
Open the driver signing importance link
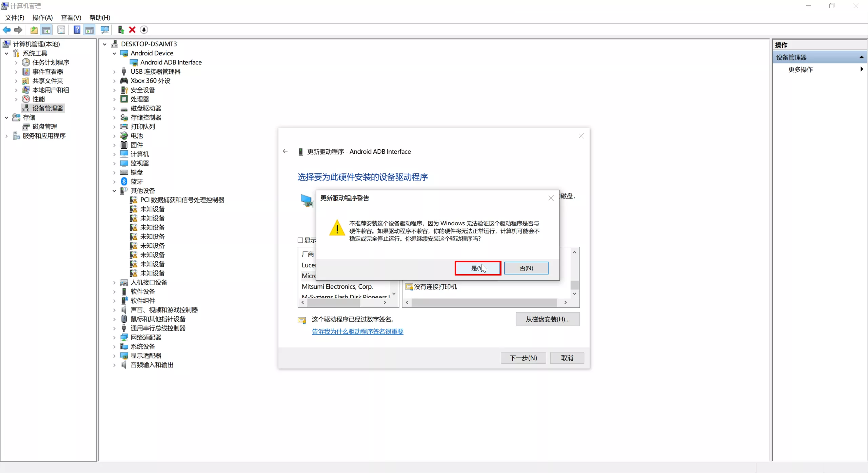click(357, 332)
